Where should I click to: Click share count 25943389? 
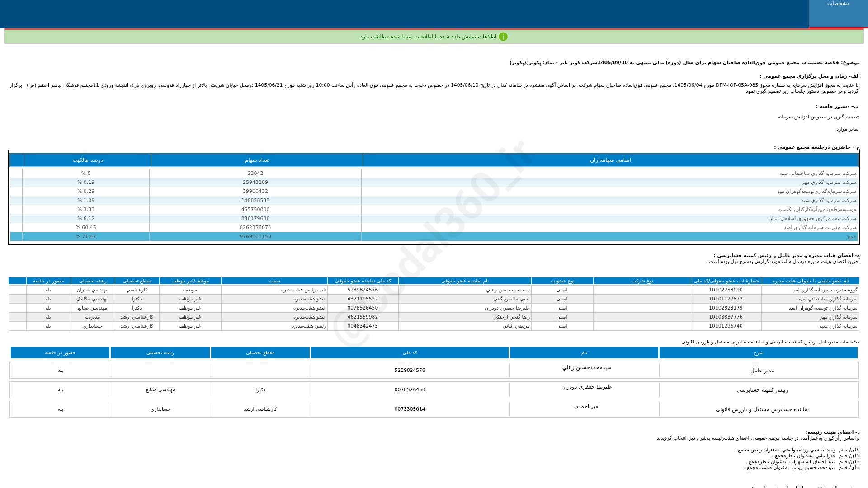click(255, 182)
